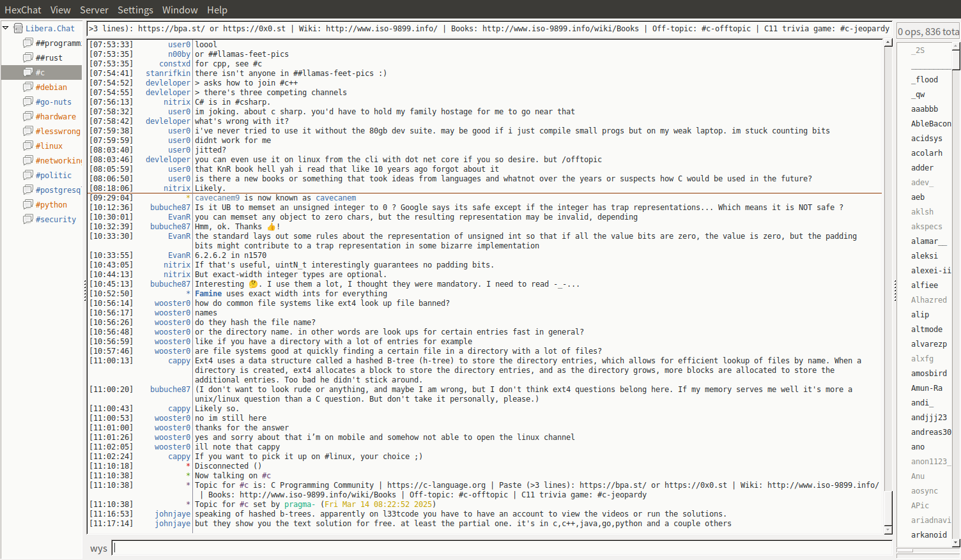Click the user list scrollbar down arrow
Image resolution: width=961 pixels, height=560 pixels.
tap(956, 543)
